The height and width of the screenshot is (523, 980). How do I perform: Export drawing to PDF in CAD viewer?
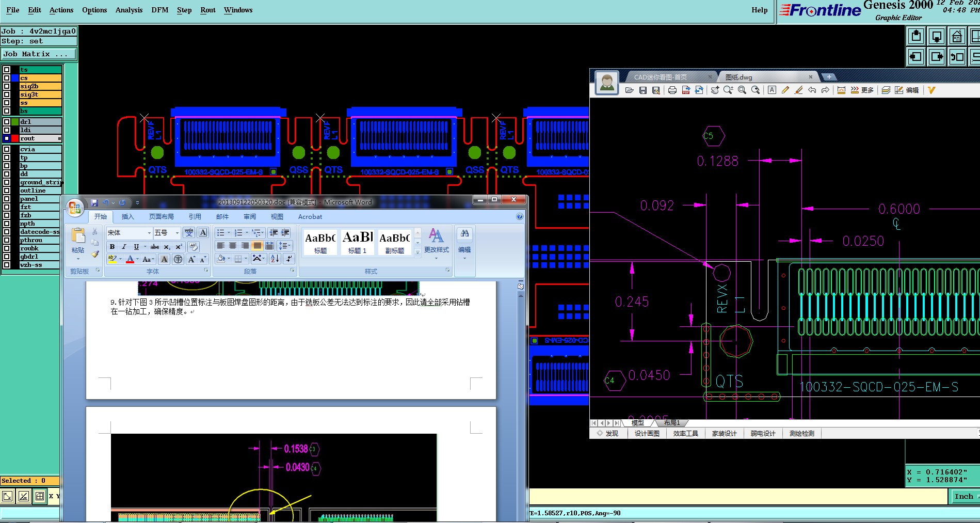(686, 90)
